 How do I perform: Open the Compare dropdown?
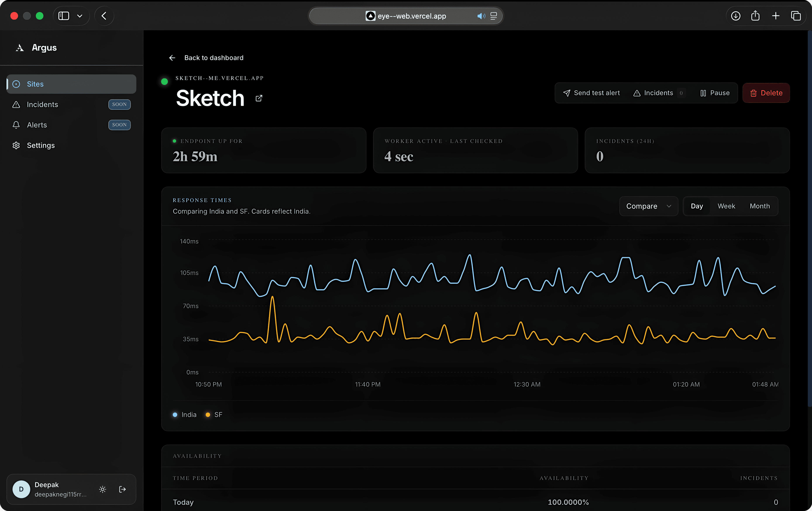click(x=649, y=206)
